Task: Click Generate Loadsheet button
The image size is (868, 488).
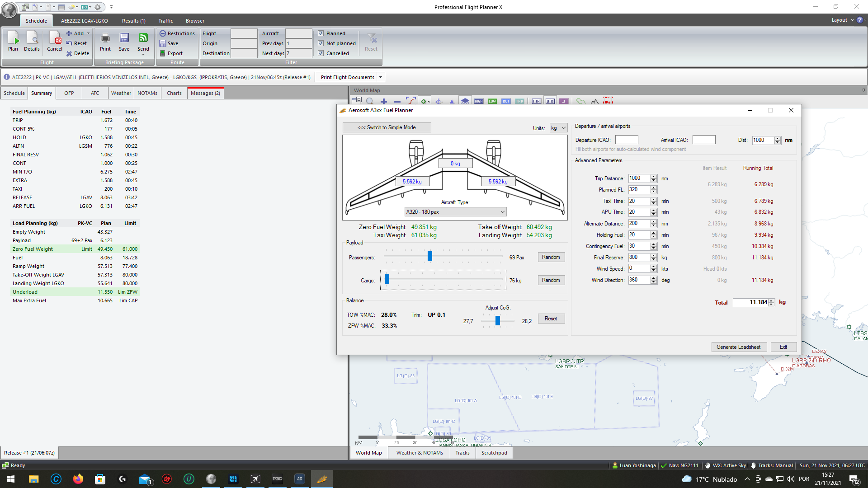Action: click(739, 347)
